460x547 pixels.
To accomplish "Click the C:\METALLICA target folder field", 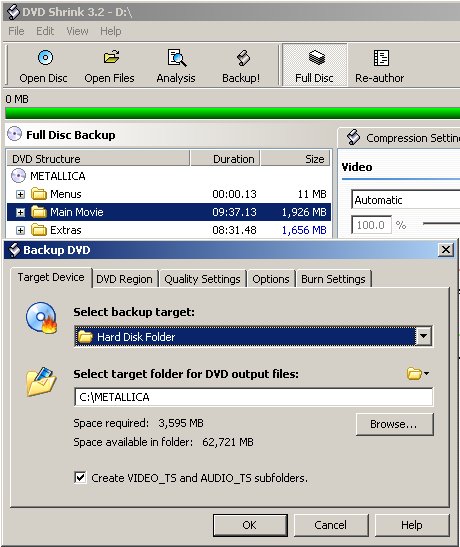I will pos(254,397).
